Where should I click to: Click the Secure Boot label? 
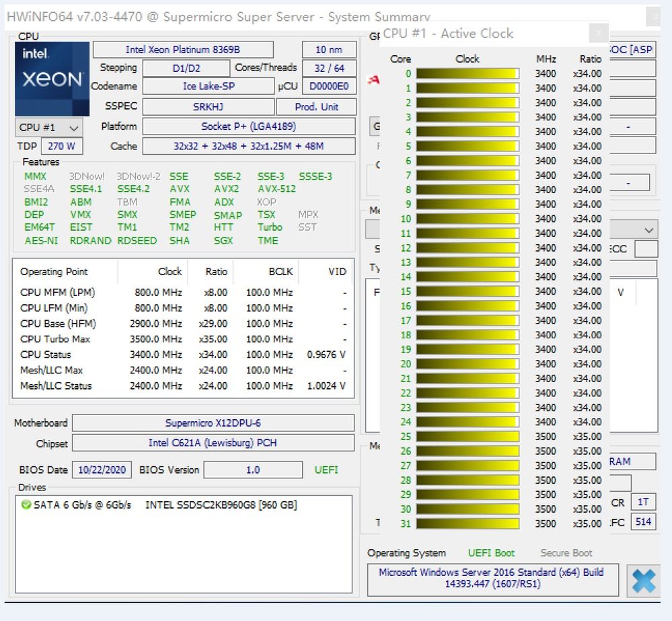pyautogui.click(x=566, y=553)
